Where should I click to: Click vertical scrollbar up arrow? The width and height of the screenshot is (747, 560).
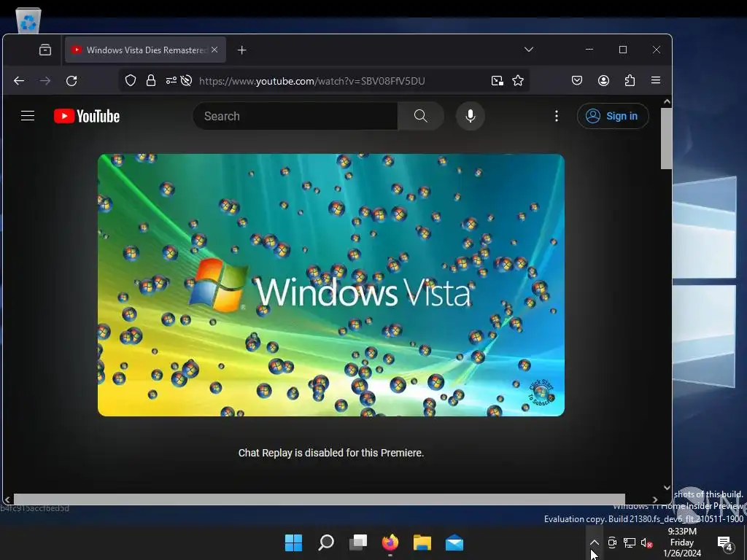667,101
